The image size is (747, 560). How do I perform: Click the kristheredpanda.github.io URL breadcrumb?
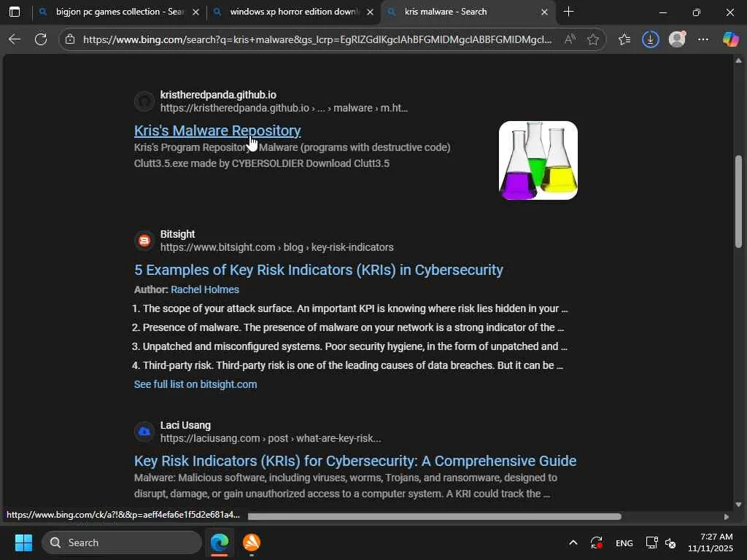point(284,108)
